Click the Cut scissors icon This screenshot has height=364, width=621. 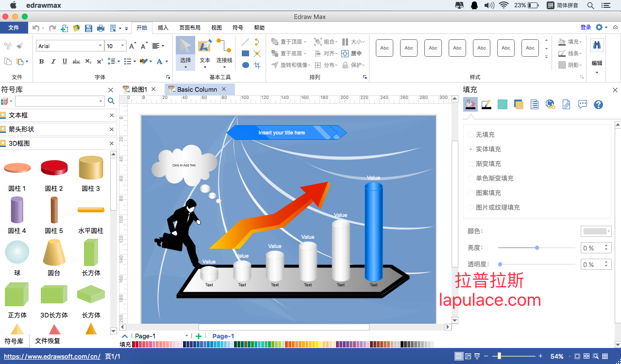(8, 46)
